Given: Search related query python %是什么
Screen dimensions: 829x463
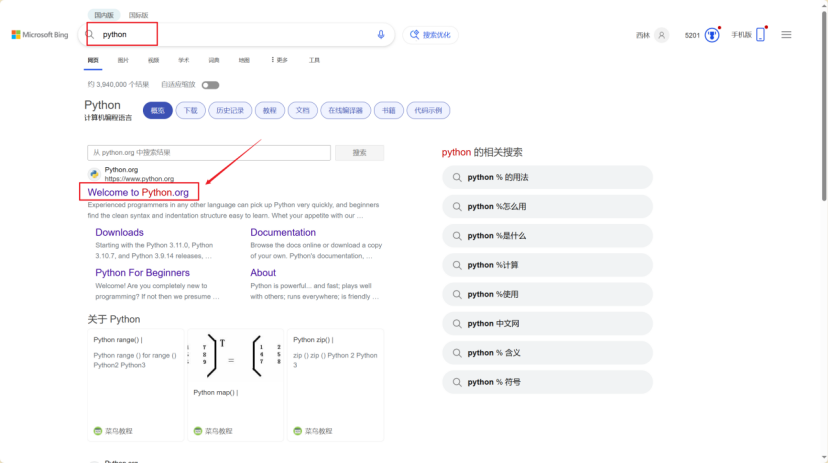Looking at the screenshot, I should tap(548, 236).
